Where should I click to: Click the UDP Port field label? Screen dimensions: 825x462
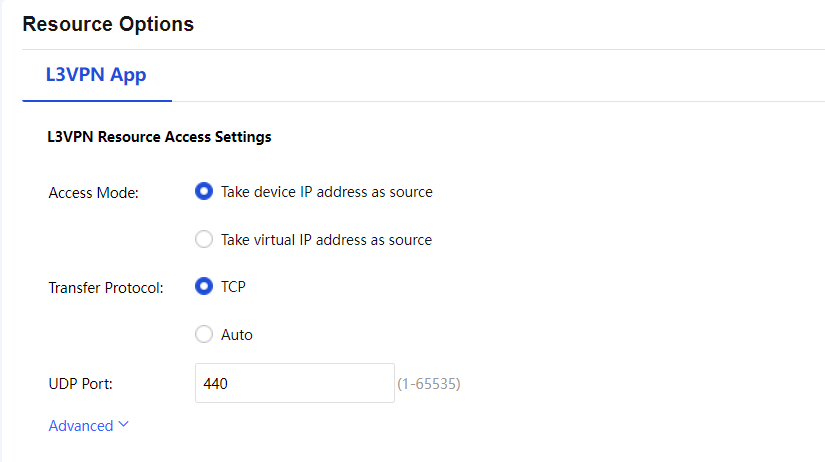pyautogui.click(x=80, y=383)
